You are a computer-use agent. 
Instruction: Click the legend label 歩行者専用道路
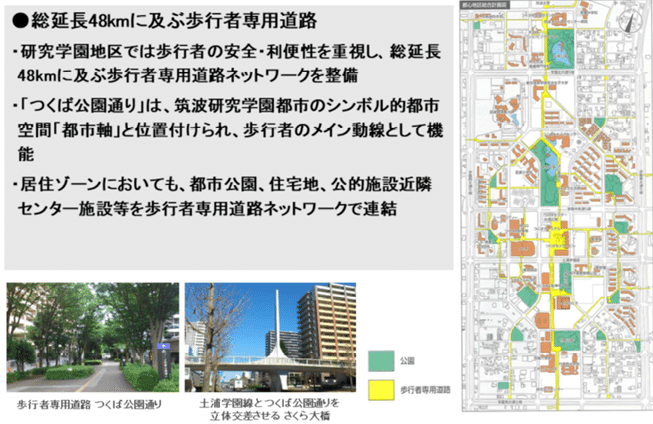pyautogui.click(x=425, y=390)
